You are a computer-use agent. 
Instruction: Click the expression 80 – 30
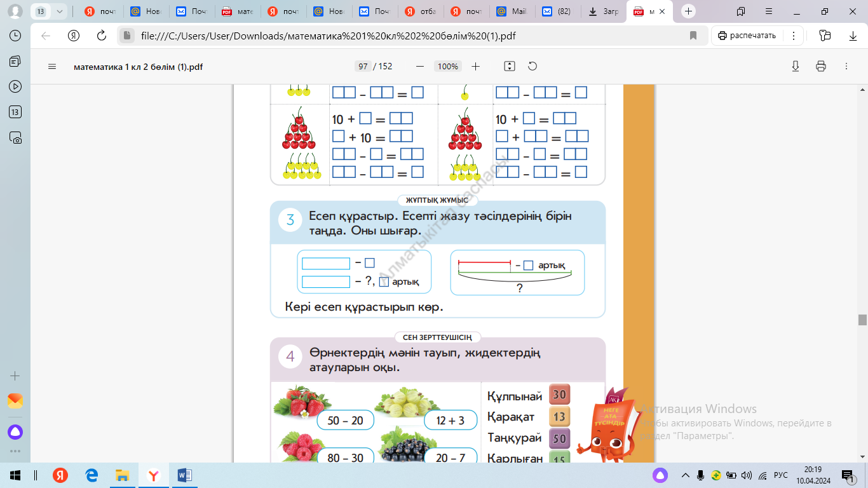pyautogui.click(x=345, y=457)
